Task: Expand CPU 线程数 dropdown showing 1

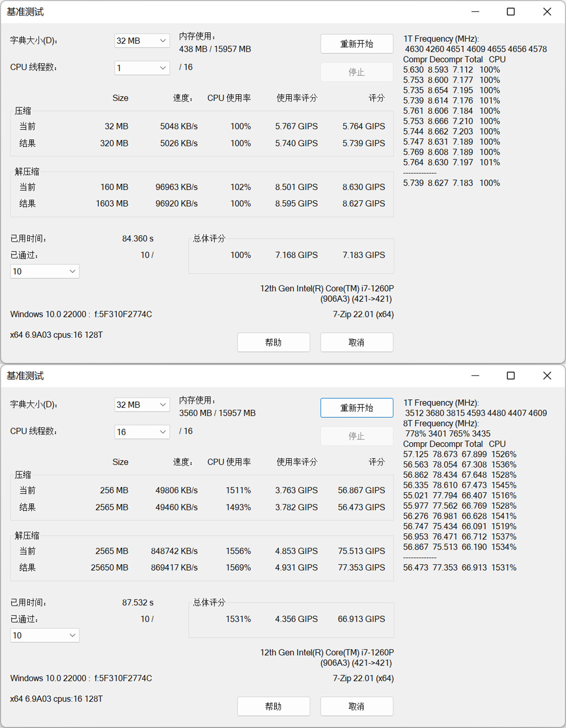Action: [142, 68]
